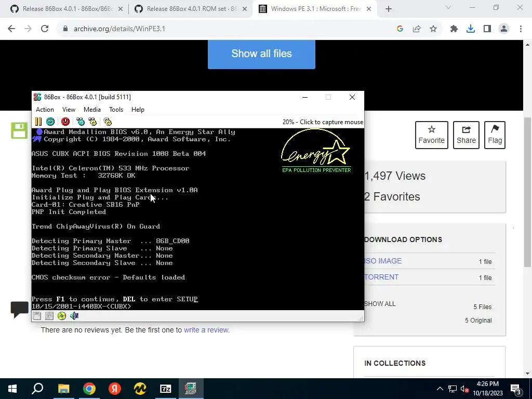Image resolution: width=532 pixels, height=399 pixels.
Task: Switch to Release 86Box 4.0.1 tab
Action: (x=66, y=9)
